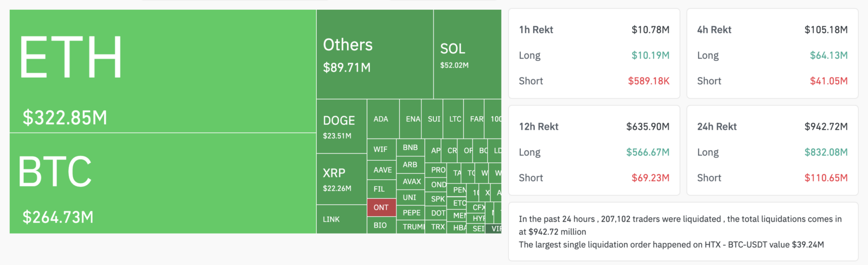Select the 4h Rekt summary card

coord(773,54)
